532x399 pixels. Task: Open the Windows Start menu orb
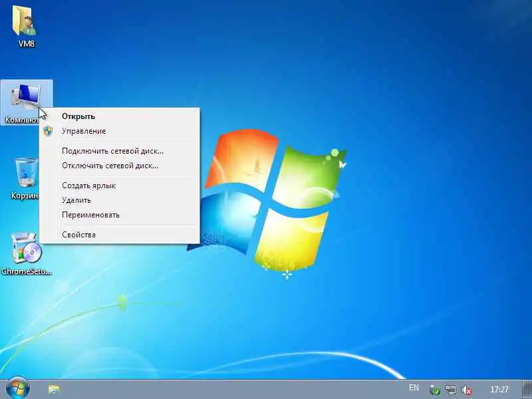point(18,388)
